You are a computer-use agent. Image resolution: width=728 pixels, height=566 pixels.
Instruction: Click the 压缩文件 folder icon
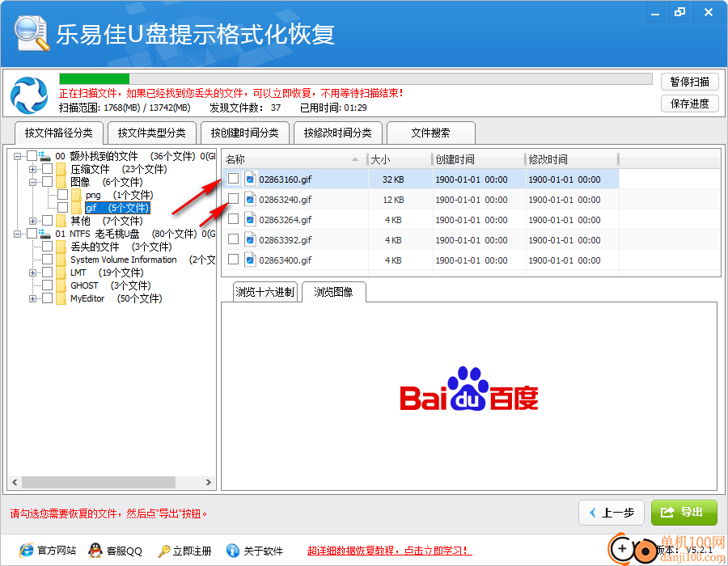click(x=61, y=169)
